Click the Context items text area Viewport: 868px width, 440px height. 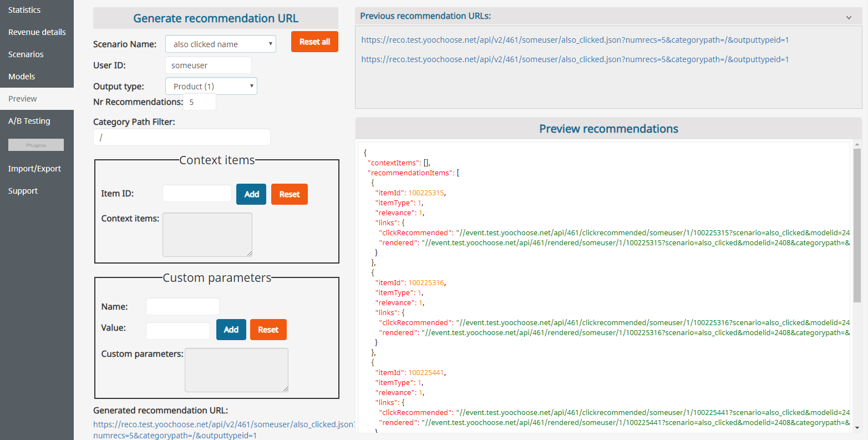[207, 235]
